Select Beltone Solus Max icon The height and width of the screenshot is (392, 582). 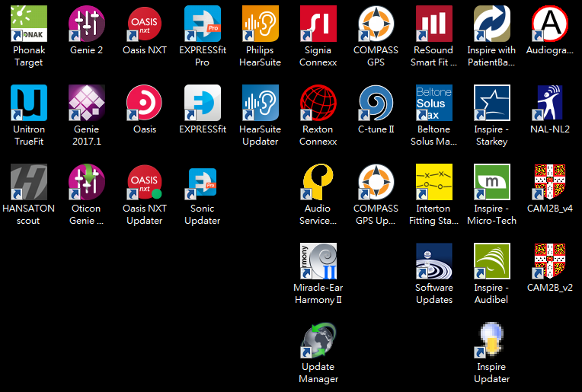[434, 103]
